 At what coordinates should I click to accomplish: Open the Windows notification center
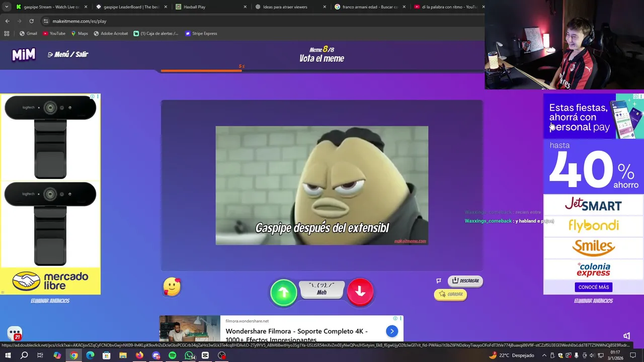click(633, 355)
